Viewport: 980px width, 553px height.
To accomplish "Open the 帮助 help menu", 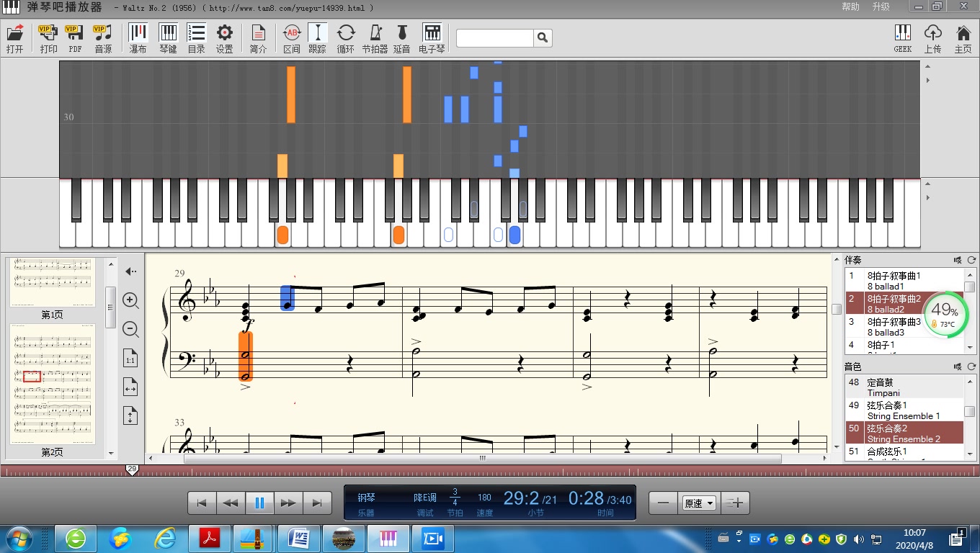I will pos(850,6).
